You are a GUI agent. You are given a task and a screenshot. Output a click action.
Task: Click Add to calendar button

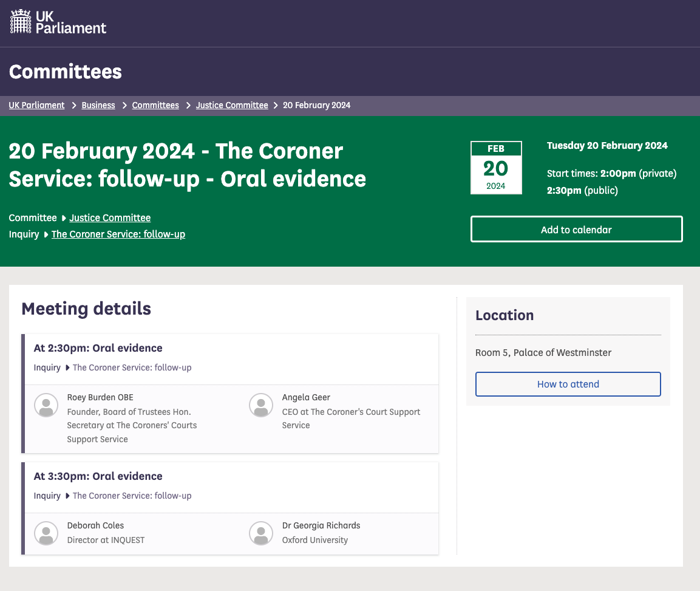tap(576, 229)
